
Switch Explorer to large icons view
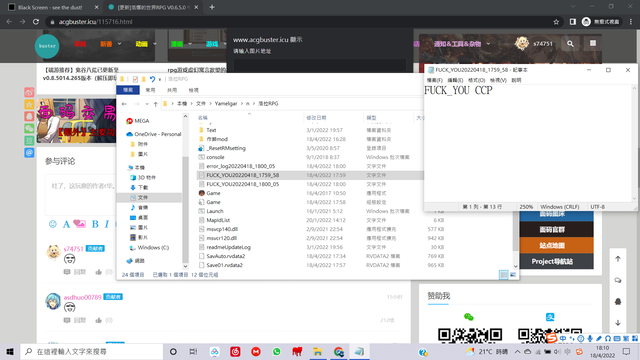(513, 275)
